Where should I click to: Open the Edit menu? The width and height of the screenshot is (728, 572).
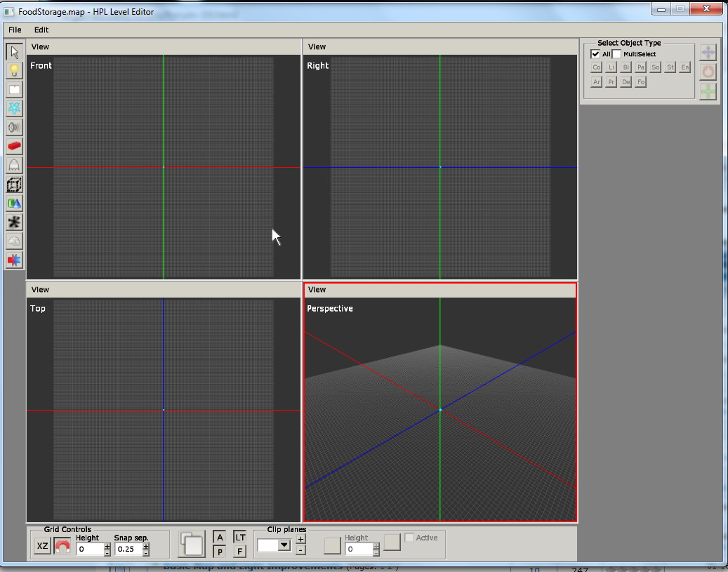click(x=41, y=30)
